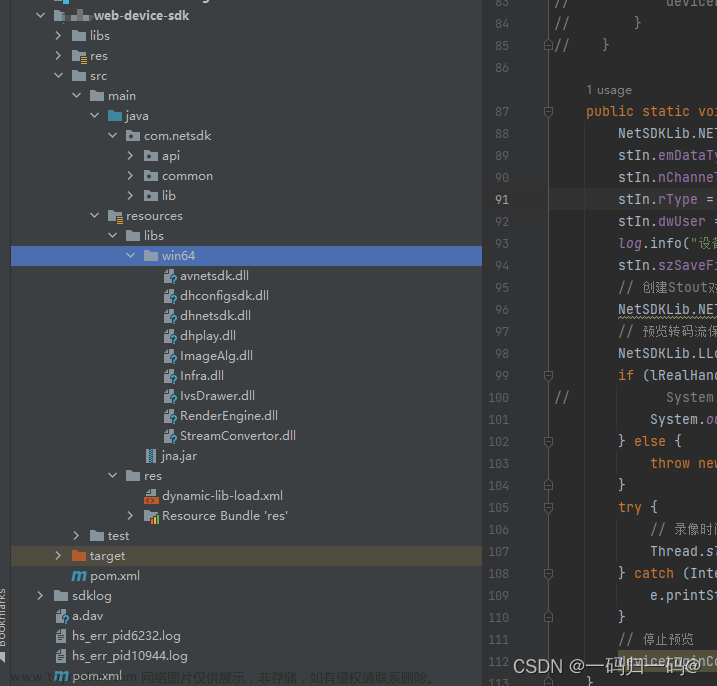Image resolution: width=717 pixels, height=686 pixels.
Task: Expand Resource Bundle 'res' node
Action: [x=130, y=516]
